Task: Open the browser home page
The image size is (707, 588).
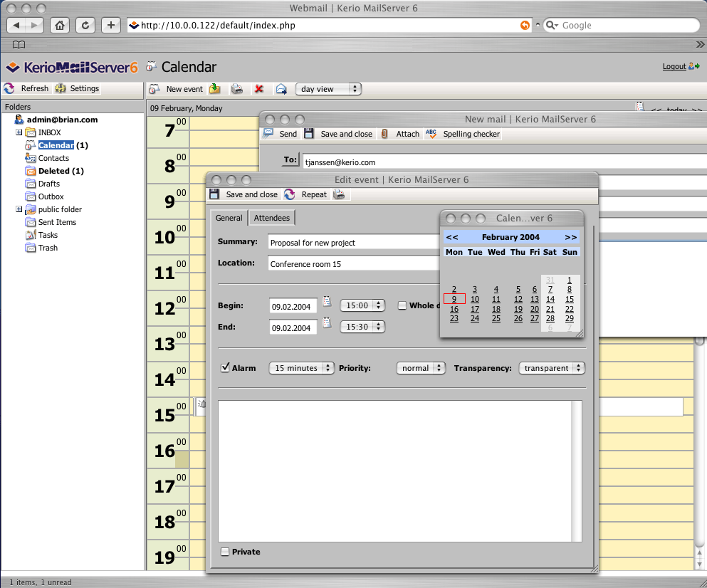Action: [x=60, y=25]
